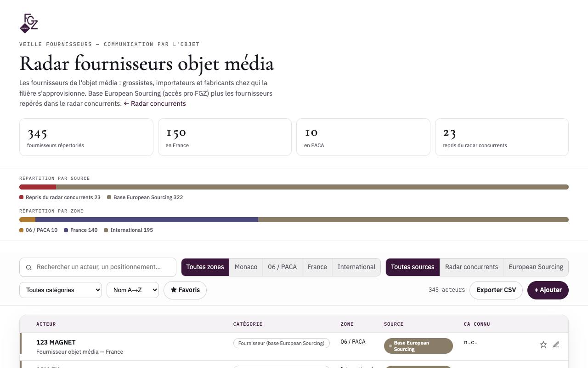Filter by France zone
Image resolution: width=588 pixels, height=368 pixels.
pyautogui.click(x=317, y=267)
